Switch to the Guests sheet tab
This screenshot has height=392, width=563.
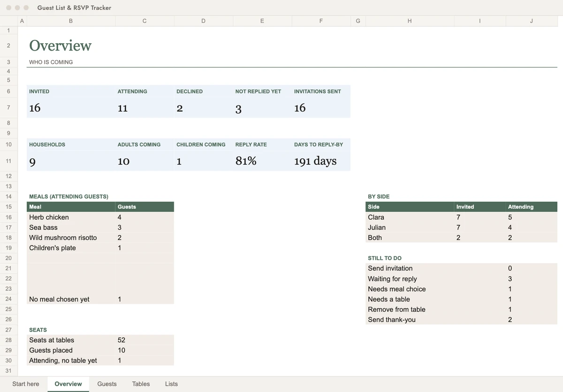click(x=107, y=384)
